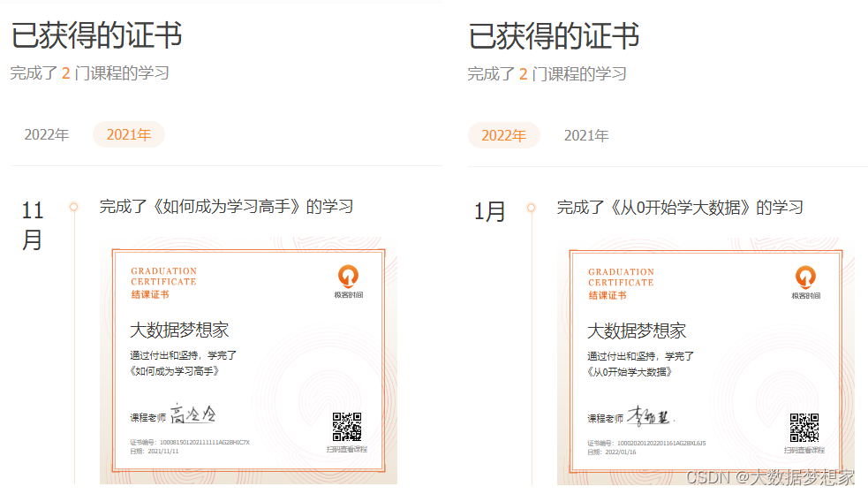Click the teacher signature on the 从0开始学大数据 certificate
The height and width of the screenshot is (494, 868).
650,415
